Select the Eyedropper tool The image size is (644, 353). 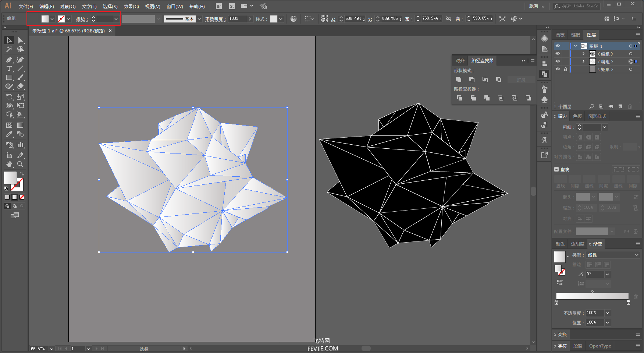(9, 134)
